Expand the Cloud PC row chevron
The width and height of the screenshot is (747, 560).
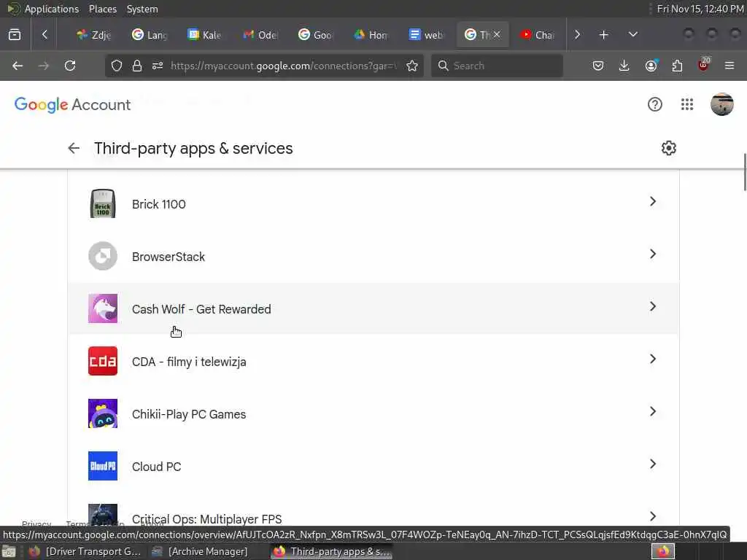(x=653, y=463)
